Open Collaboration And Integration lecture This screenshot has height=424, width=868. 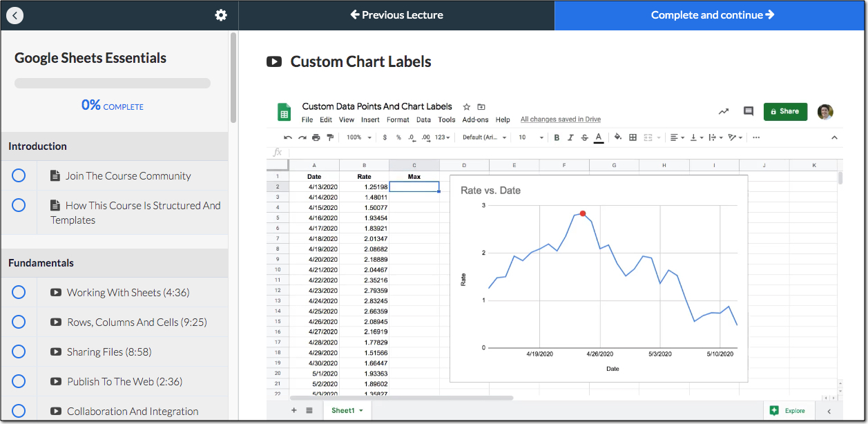pos(133,411)
